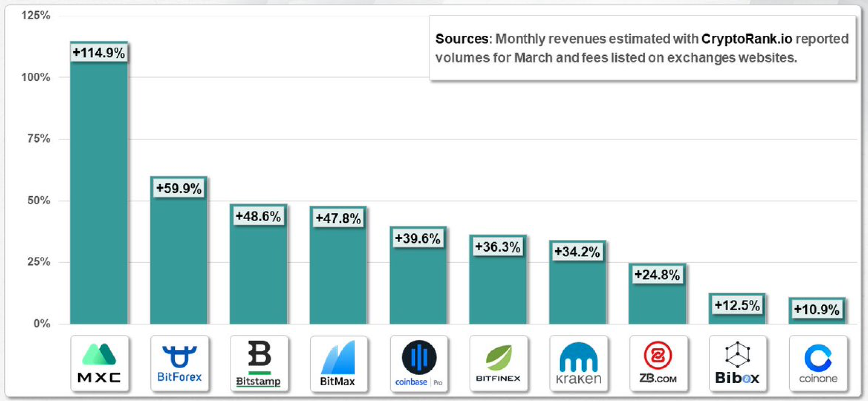The height and width of the screenshot is (401, 868).
Task: Select the Bitstamp logo tile
Action: click(x=259, y=363)
